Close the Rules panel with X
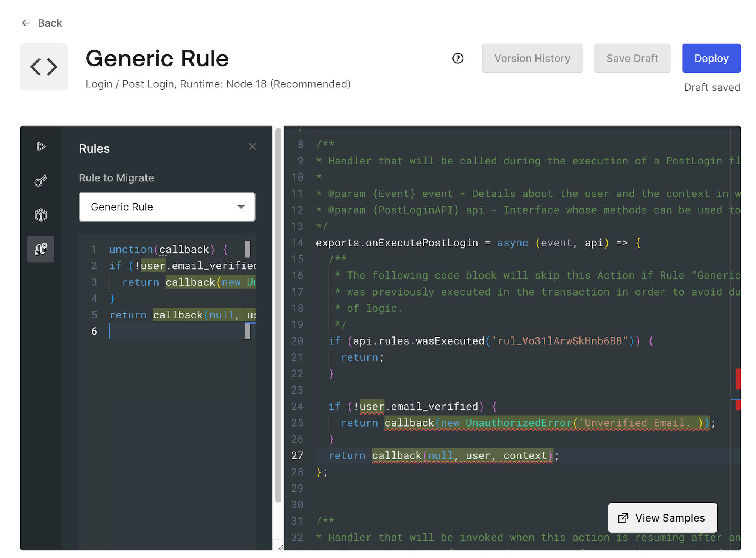This screenshot has width=756, height=558. pos(252,147)
